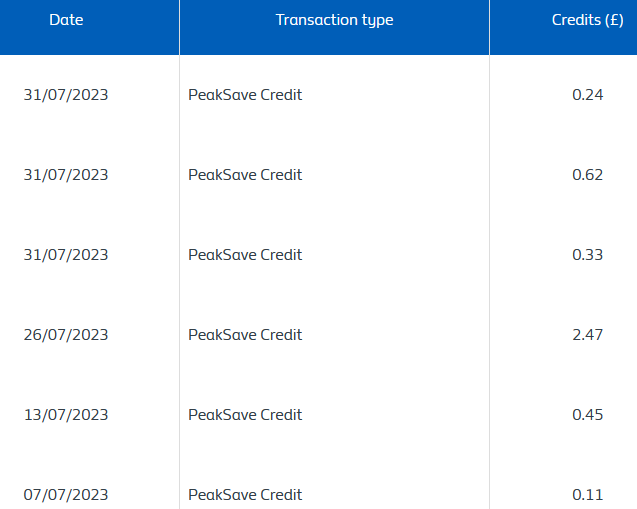Select PeakSave Credit in the 0.24 row
637x509 pixels.
[x=245, y=95]
